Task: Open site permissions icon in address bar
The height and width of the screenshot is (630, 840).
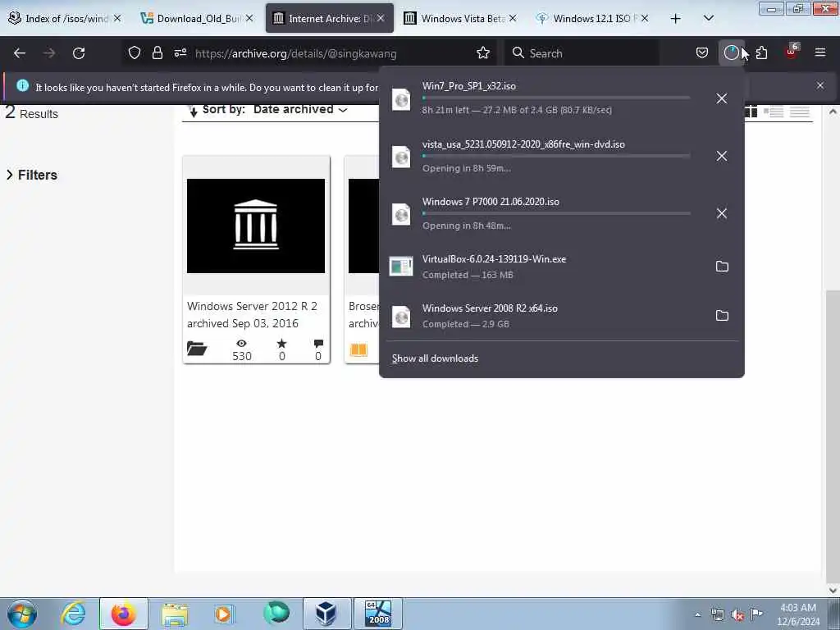Action: tap(180, 52)
